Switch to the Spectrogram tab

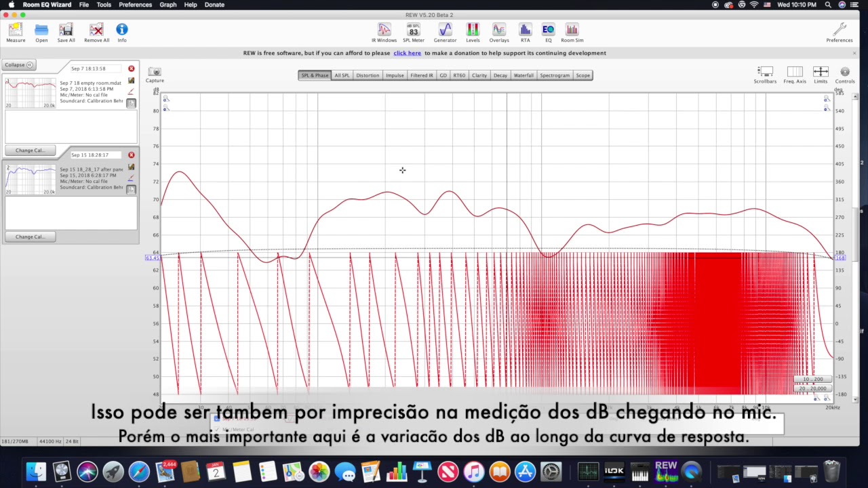click(555, 75)
